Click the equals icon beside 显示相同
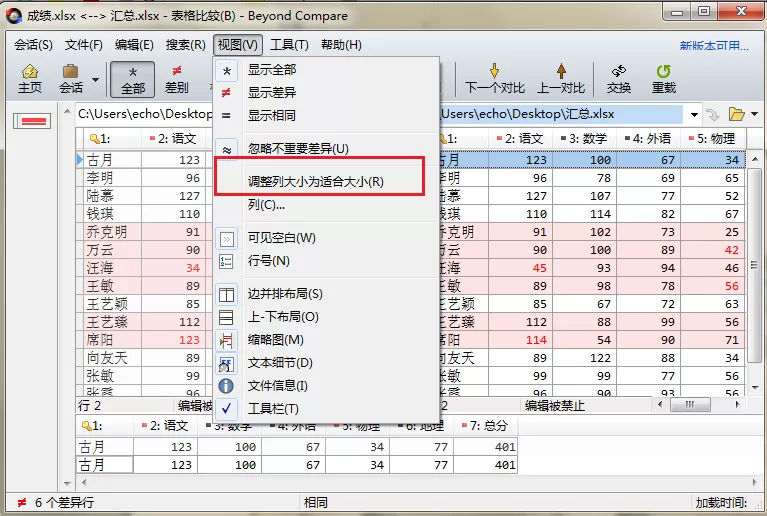The height and width of the screenshot is (516, 767). (226, 116)
